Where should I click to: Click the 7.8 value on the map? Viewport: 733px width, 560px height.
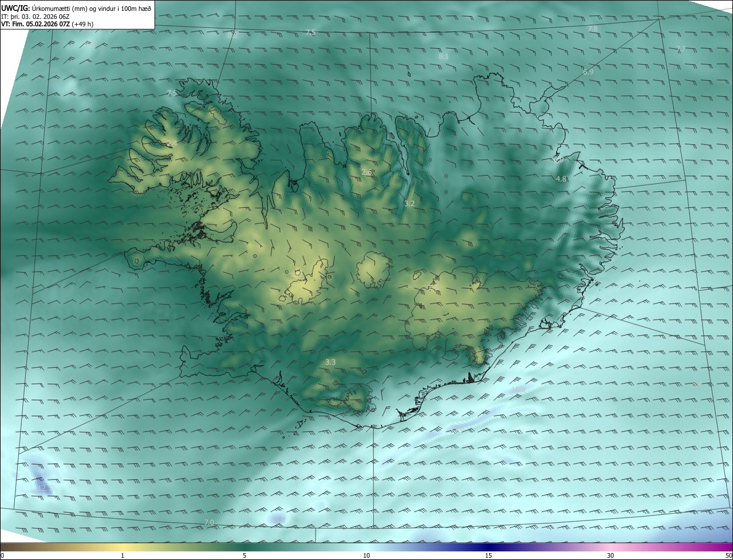[593, 29]
